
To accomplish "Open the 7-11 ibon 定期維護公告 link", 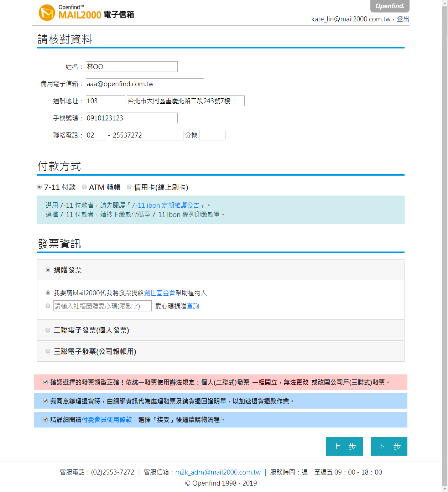I will [x=165, y=205].
